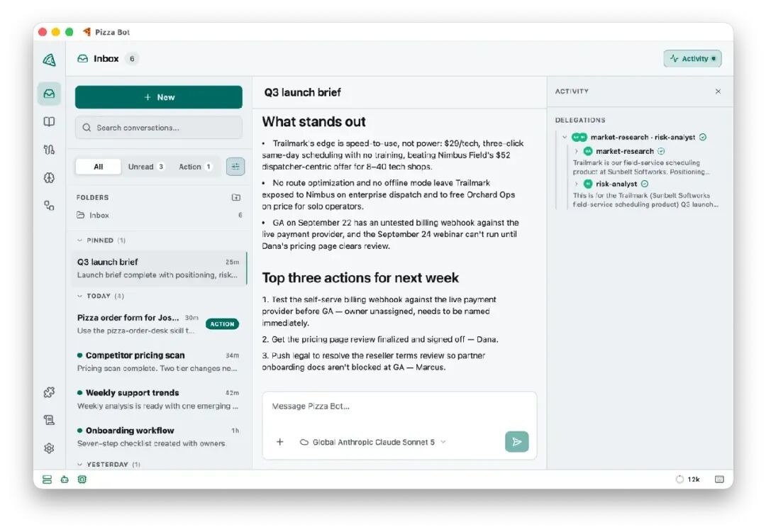Select the All filter tab
This screenshot has width=766, height=532.
[x=98, y=167]
